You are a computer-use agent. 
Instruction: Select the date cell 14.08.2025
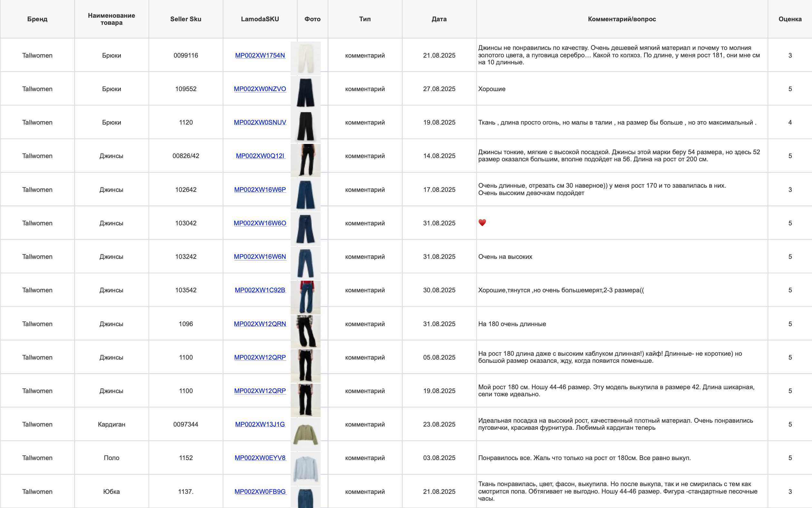pos(439,156)
